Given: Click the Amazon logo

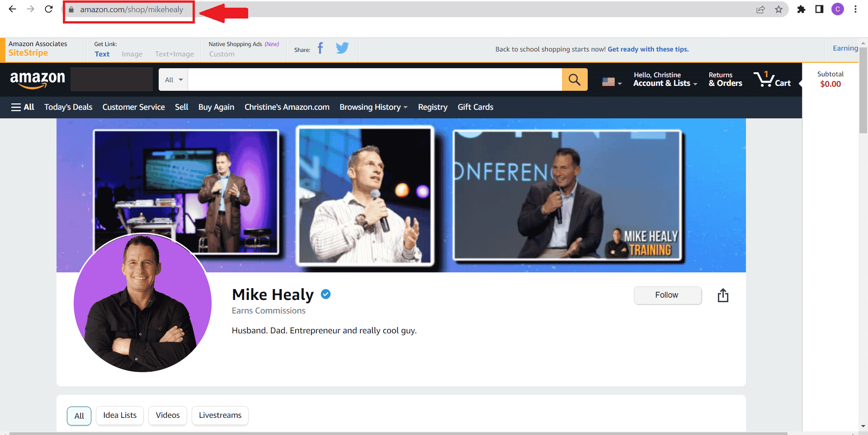Looking at the screenshot, I should coord(38,80).
